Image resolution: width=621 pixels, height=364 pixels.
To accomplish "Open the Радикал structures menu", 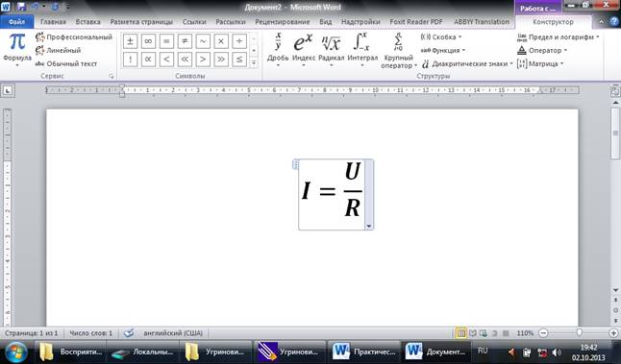I will click(x=331, y=49).
